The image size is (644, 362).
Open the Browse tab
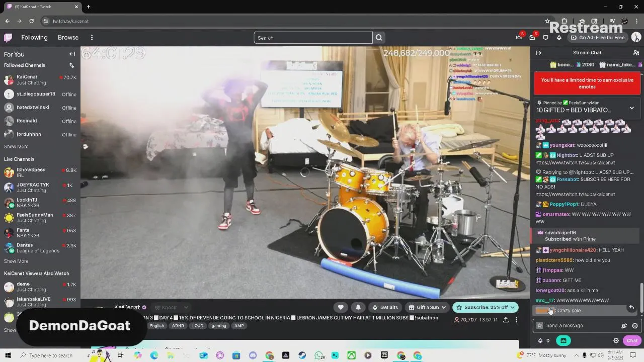tap(68, 38)
